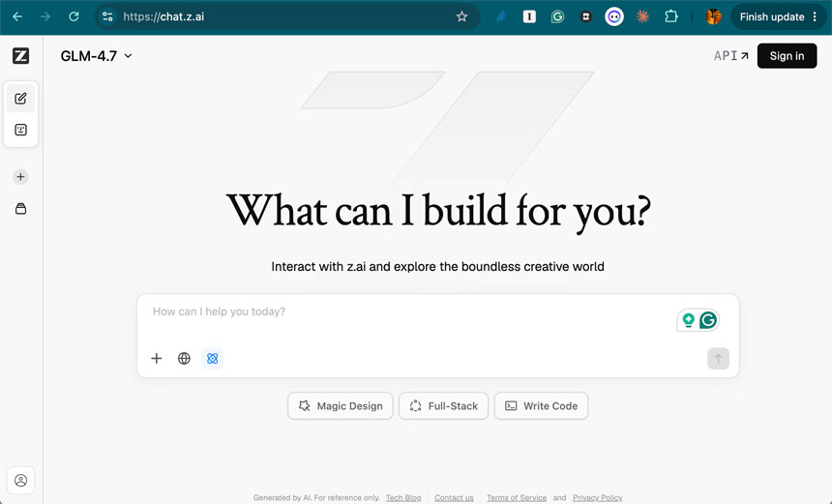Select the Magic Design suggestion
Screen dimensions: 832x504
click(x=341, y=406)
